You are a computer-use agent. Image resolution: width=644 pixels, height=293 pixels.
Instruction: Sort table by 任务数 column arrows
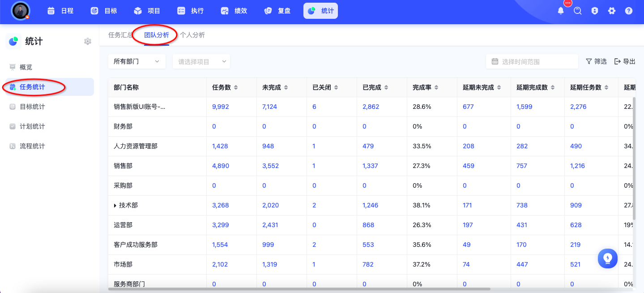click(236, 87)
